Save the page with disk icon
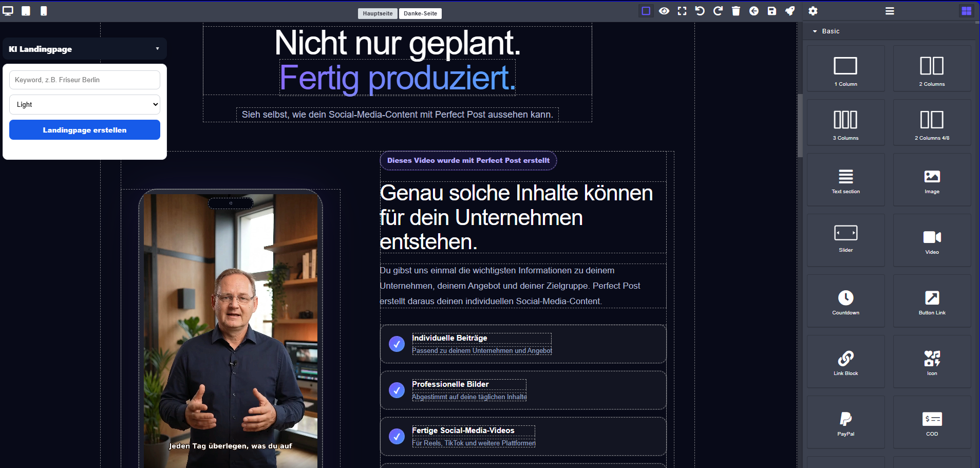The height and width of the screenshot is (468, 980). [x=772, y=11]
